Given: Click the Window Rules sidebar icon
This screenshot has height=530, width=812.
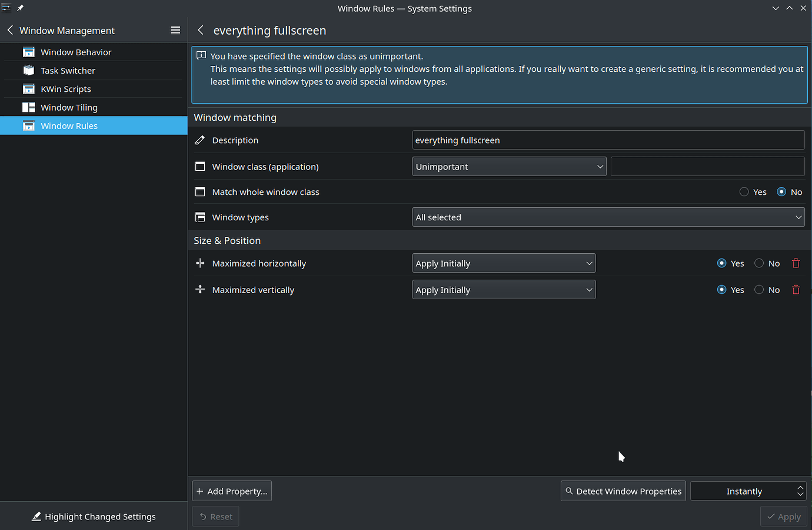Looking at the screenshot, I should point(29,125).
